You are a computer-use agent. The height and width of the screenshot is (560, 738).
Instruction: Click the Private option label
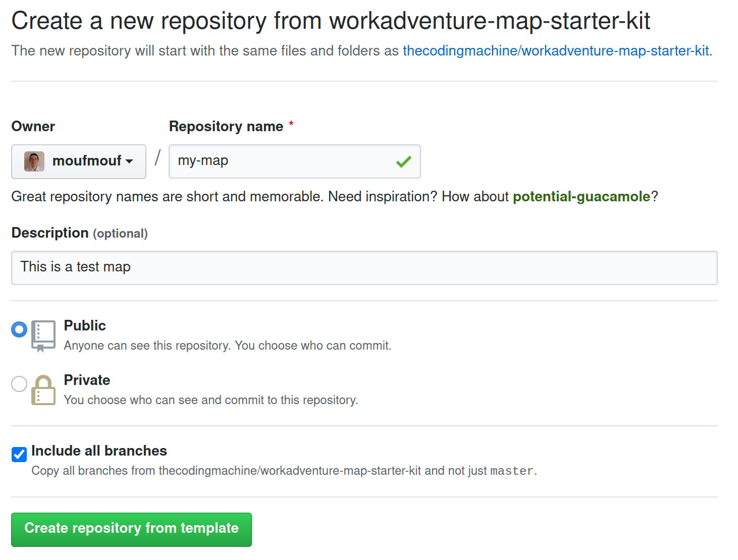[x=87, y=380]
